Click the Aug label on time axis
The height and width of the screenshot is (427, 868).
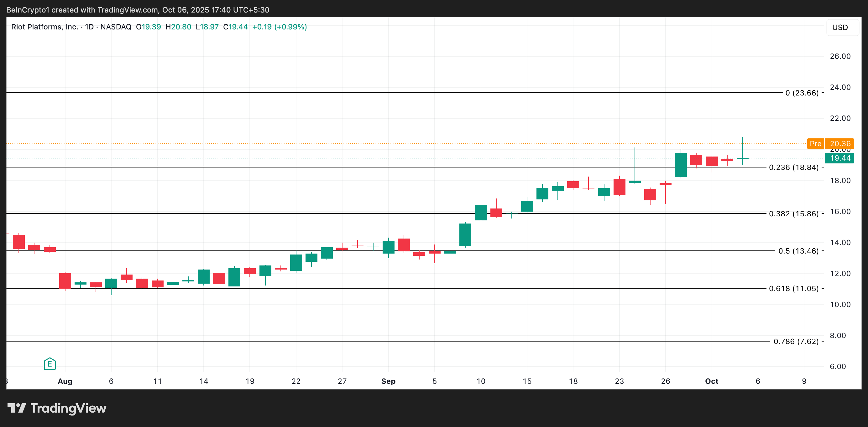65,381
